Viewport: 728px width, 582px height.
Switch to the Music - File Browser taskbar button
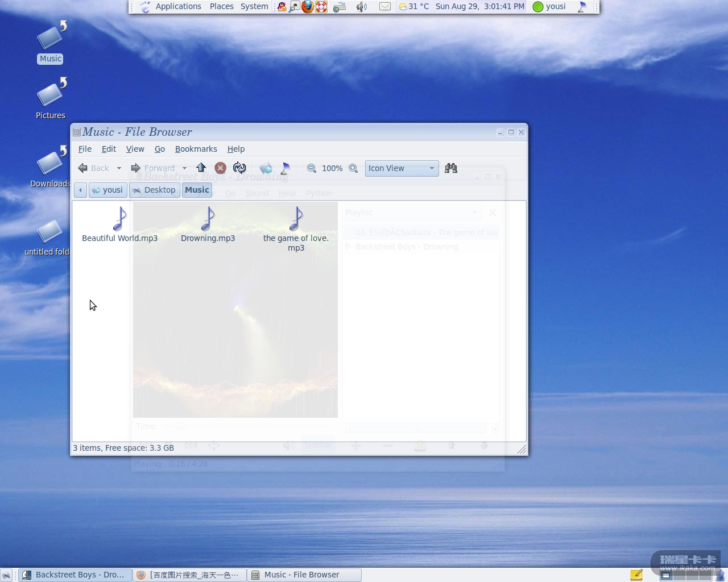pyautogui.click(x=304, y=575)
